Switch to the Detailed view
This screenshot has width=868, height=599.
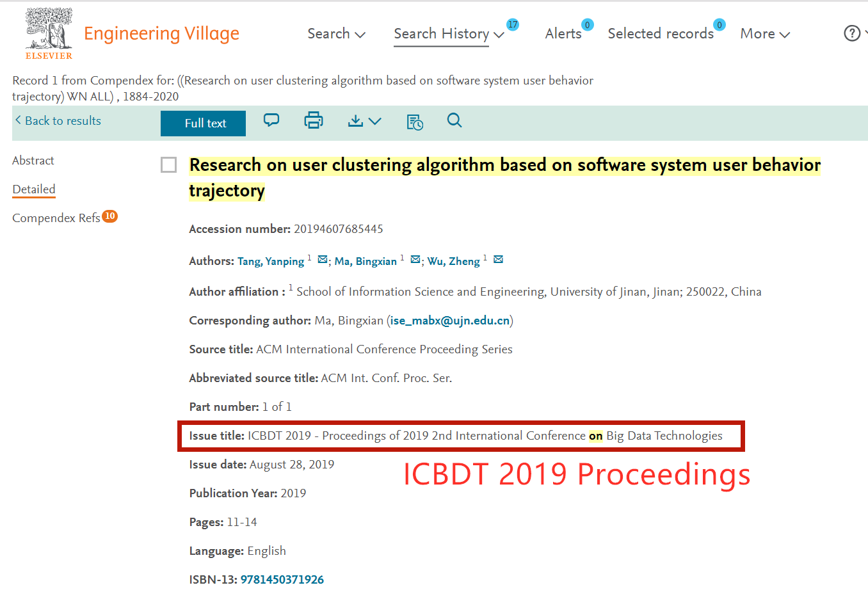(34, 189)
